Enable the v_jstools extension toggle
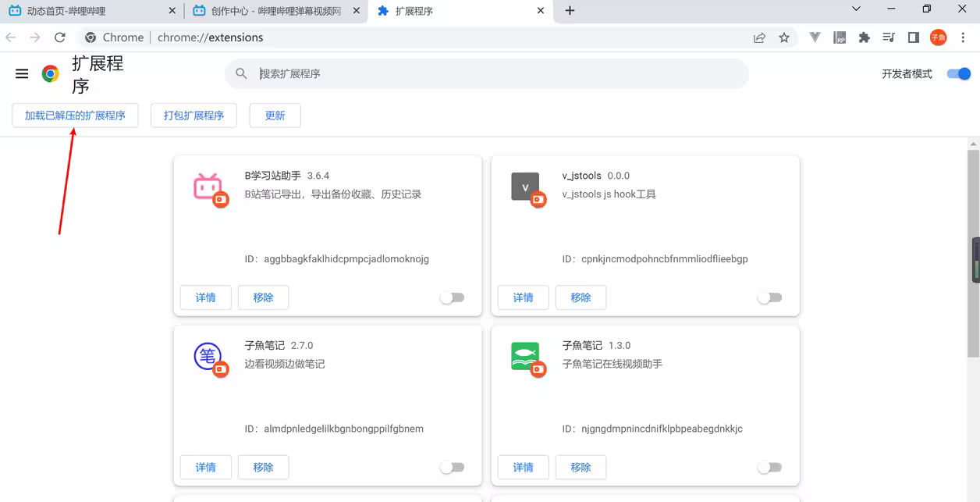Image resolution: width=980 pixels, height=502 pixels. 769,297
